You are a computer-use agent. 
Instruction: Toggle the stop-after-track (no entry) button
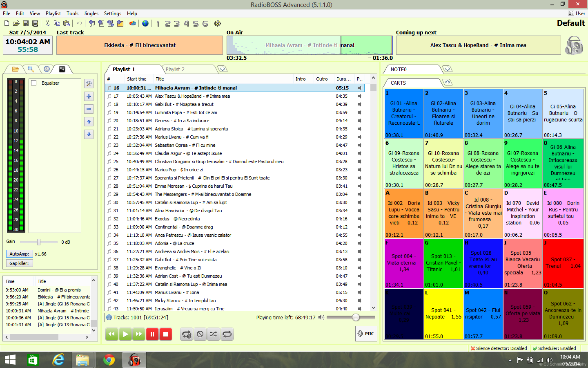pos(200,334)
